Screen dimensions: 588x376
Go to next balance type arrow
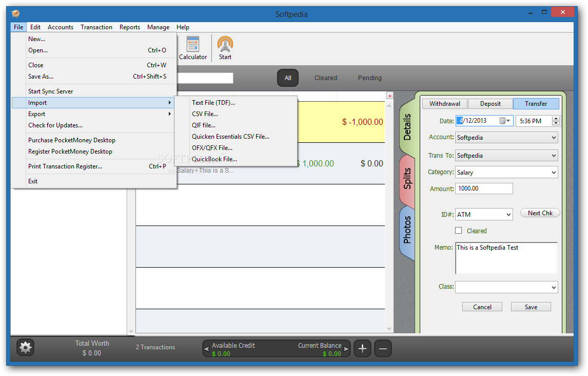pyautogui.click(x=346, y=349)
